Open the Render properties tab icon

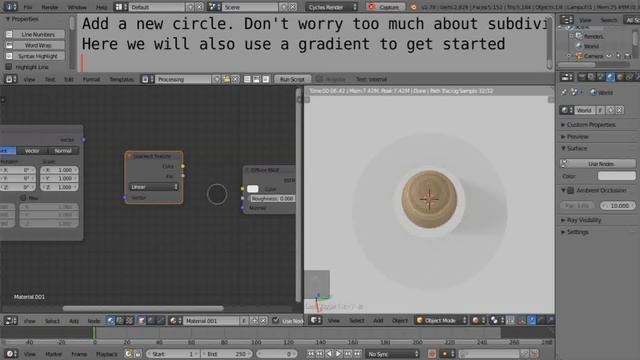click(582, 77)
